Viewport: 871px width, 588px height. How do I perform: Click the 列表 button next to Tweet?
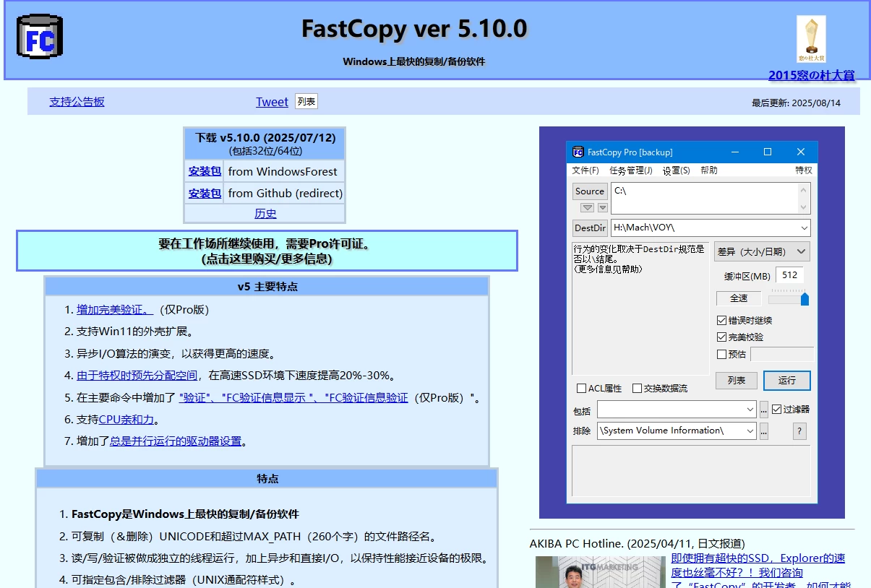click(x=306, y=101)
